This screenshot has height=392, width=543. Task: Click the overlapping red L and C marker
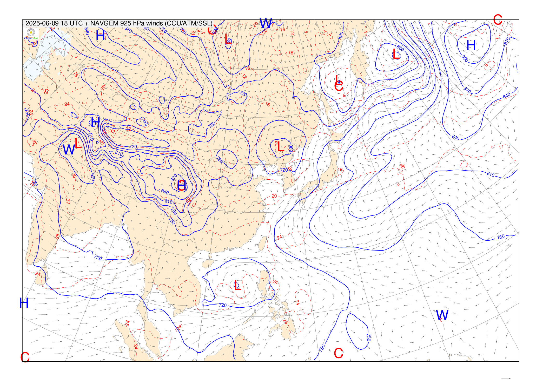[339, 84]
